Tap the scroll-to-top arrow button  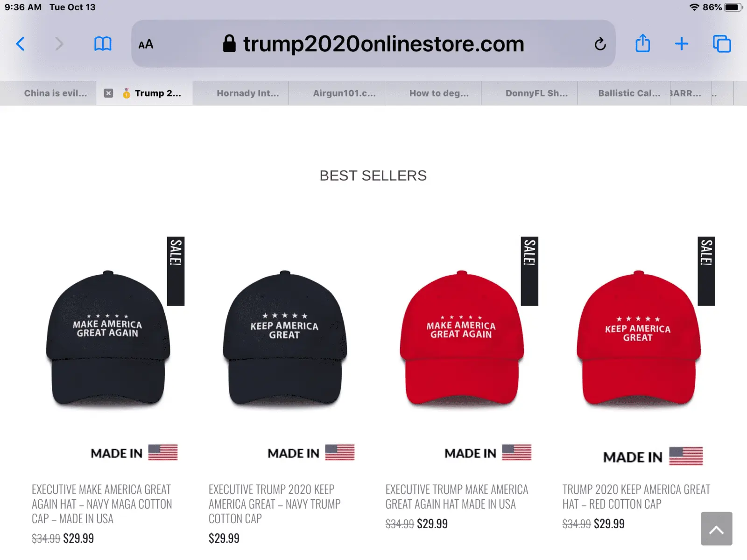coord(716,528)
